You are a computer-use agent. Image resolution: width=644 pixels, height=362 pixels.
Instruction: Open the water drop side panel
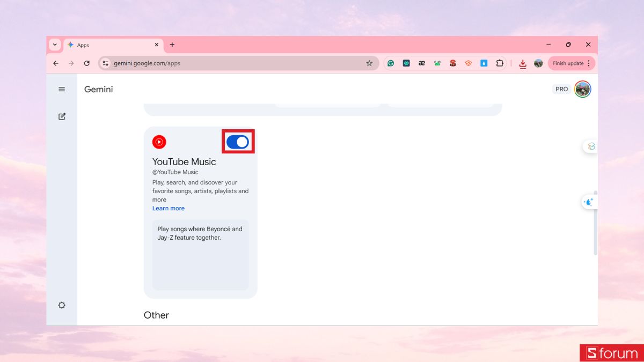(588, 202)
